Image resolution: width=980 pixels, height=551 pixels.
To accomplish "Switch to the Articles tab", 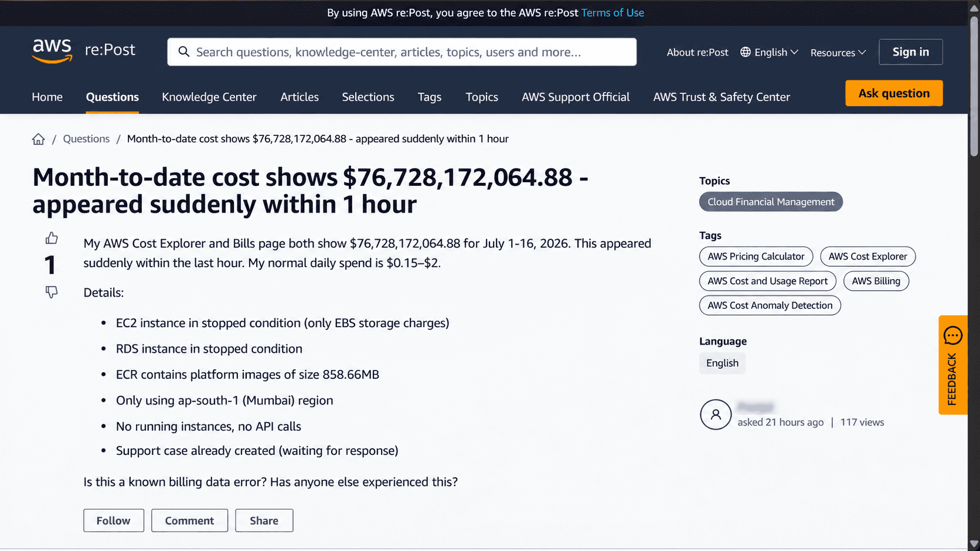I will pos(300,97).
